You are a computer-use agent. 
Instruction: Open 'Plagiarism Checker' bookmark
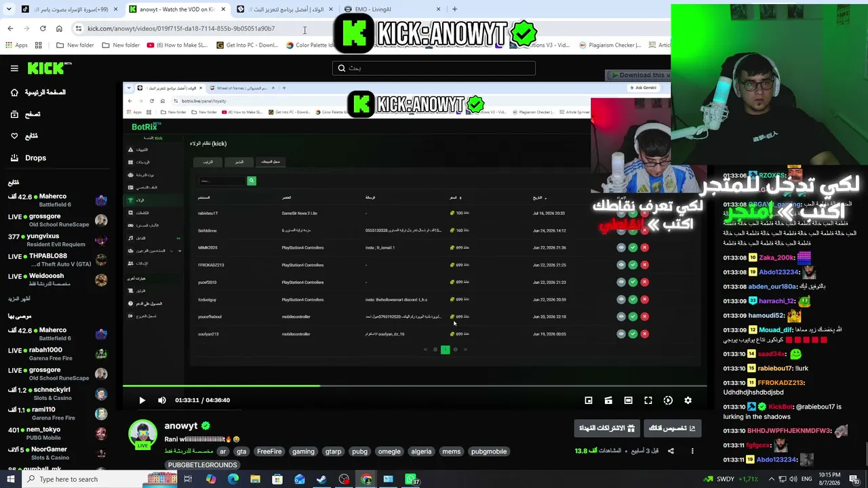click(x=610, y=45)
